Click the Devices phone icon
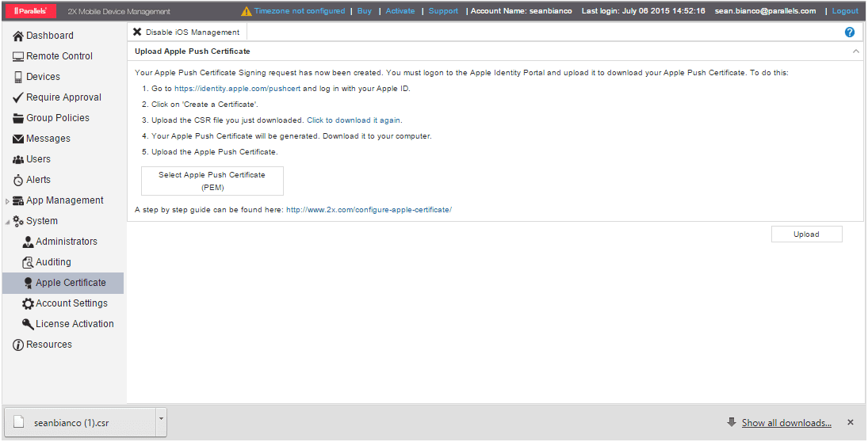This screenshot has width=868, height=442. [18, 77]
